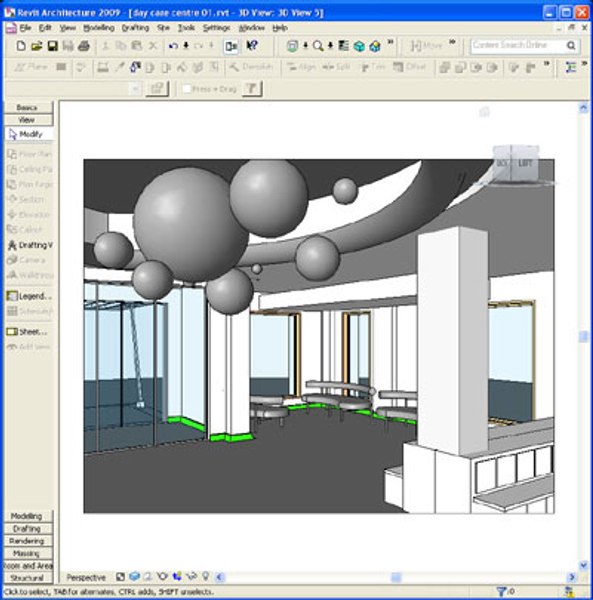Screen dimensions: 593x600
Task: Click the ViewCube in the 3D view
Action: point(516,165)
